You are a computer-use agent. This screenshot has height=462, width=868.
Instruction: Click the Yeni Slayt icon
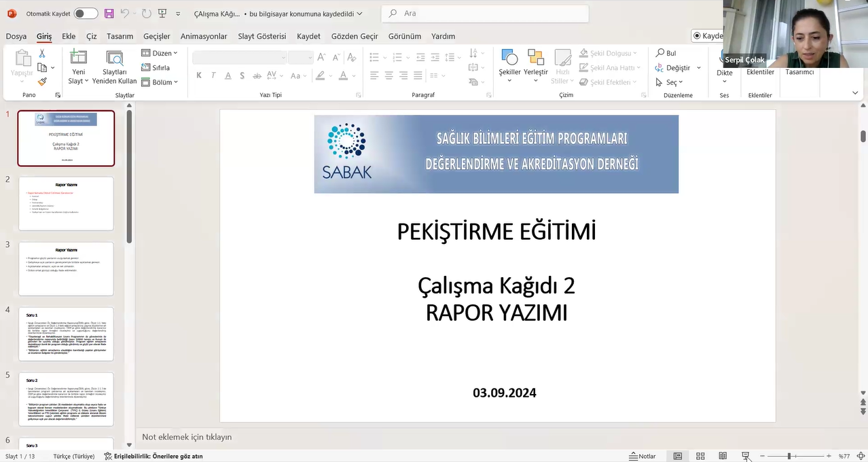[x=78, y=58]
